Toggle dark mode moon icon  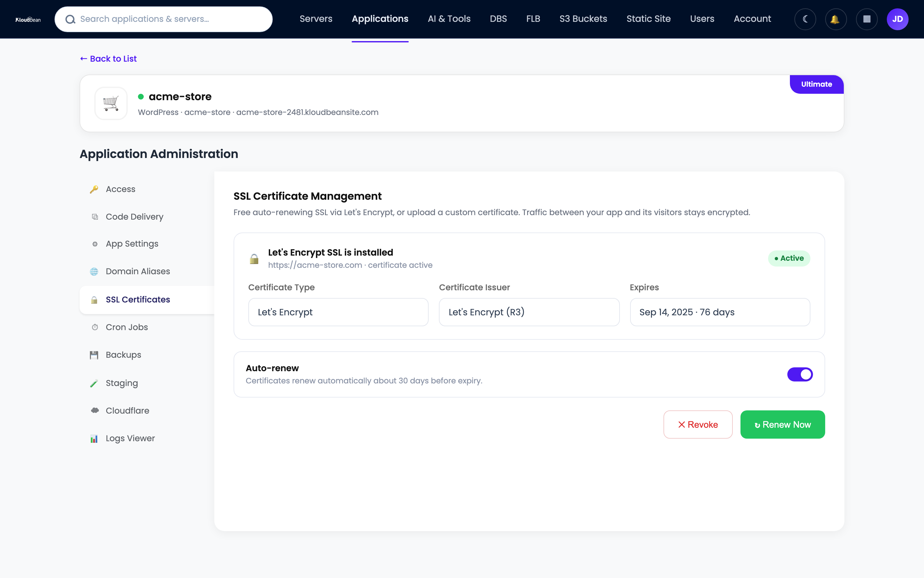pos(805,19)
